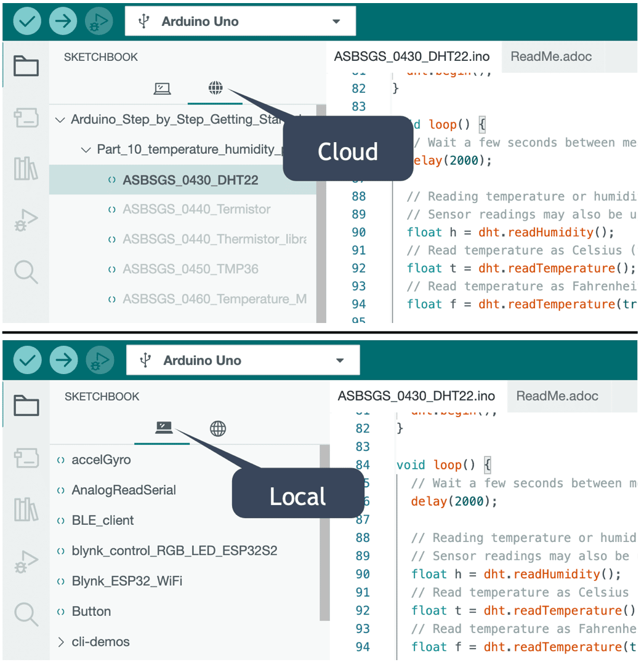Image resolution: width=644 pixels, height=662 pixels.
Task: Click float f readTemperature line, top editor
Action: (521, 305)
